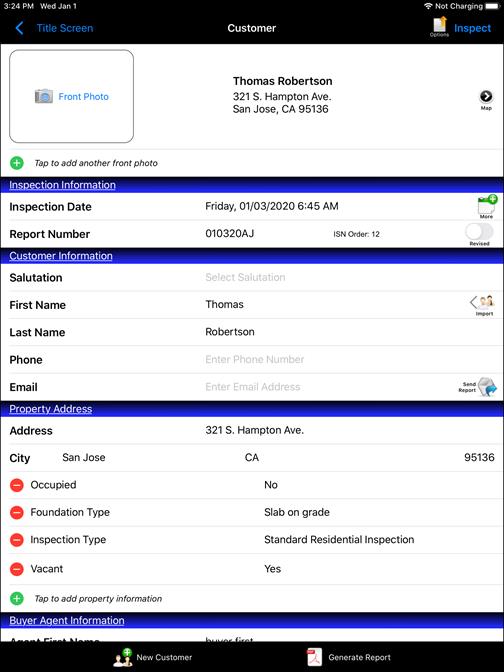
Task: Edit the City field San Jose
Action: (84, 458)
